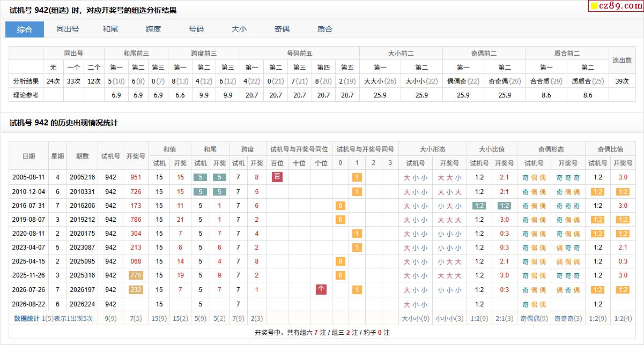This screenshot has height=345, width=644.
Task: Click 开奖号 951 in row 2005216
Action: tap(136, 177)
